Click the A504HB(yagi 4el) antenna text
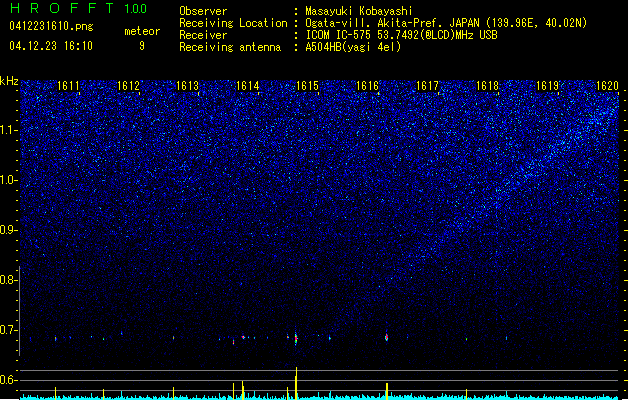 point(353,47)
